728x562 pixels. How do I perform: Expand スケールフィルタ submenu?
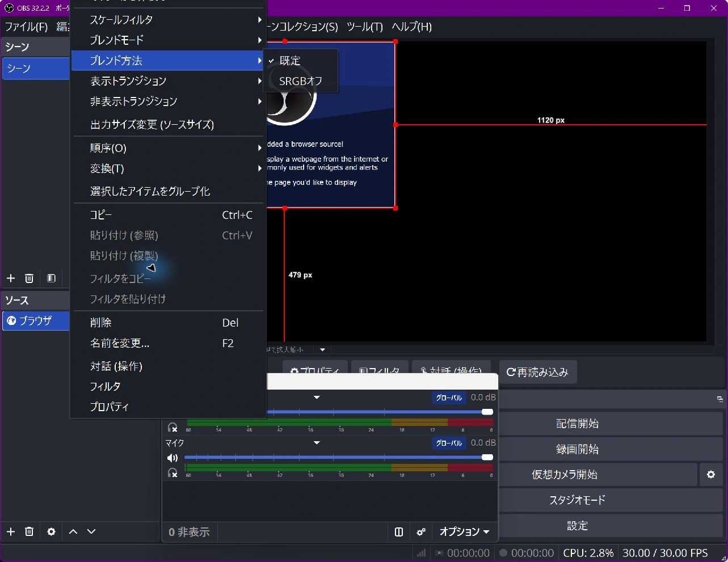pos(169,19)
